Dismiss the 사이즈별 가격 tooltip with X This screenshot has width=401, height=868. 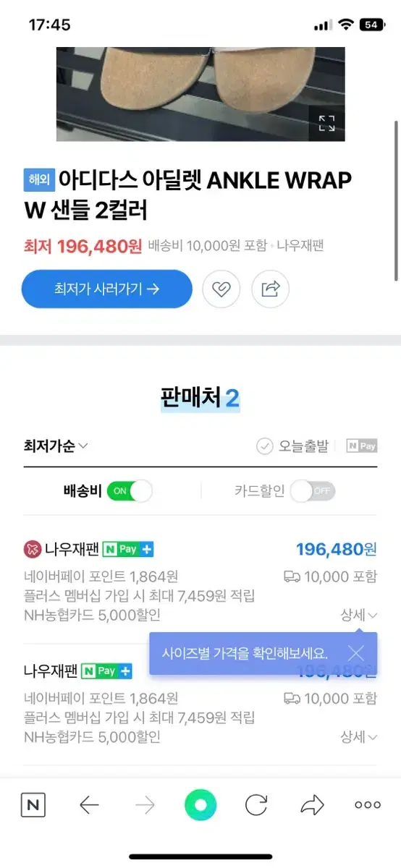(355, 652)
